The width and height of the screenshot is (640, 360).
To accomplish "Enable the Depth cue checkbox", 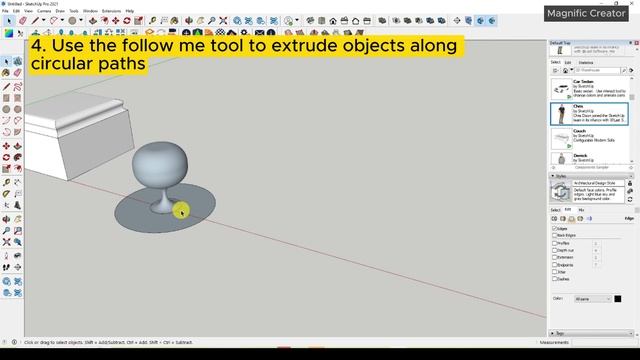I will coord(554,250).
